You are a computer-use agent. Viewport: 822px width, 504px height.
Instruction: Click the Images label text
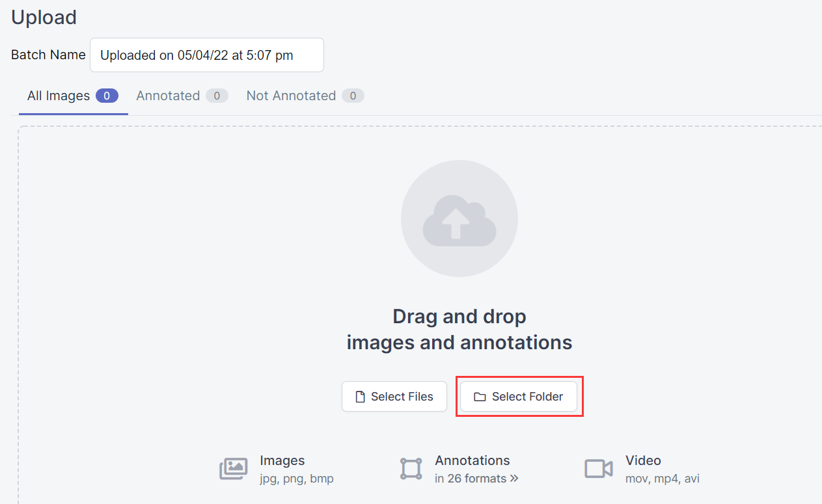(x=282, y=460)
